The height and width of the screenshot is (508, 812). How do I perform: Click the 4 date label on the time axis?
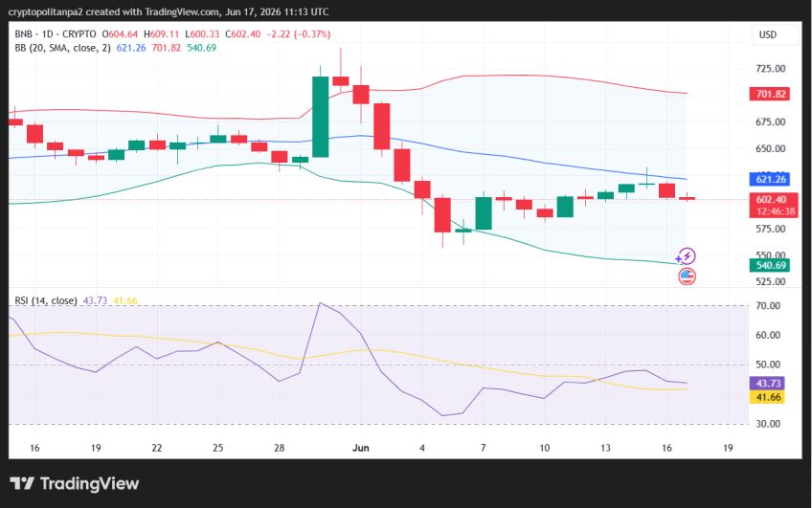pyautogui.click(x=422, y=448)
